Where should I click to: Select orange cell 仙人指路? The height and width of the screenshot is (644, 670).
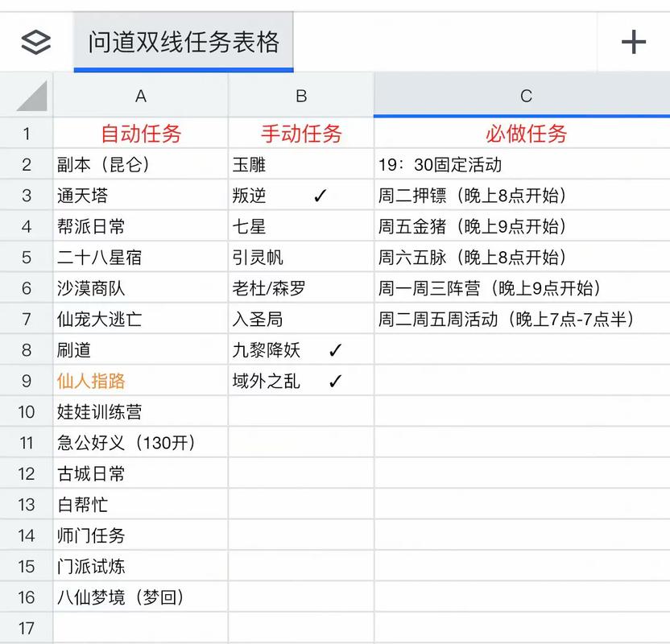point(141,381)
